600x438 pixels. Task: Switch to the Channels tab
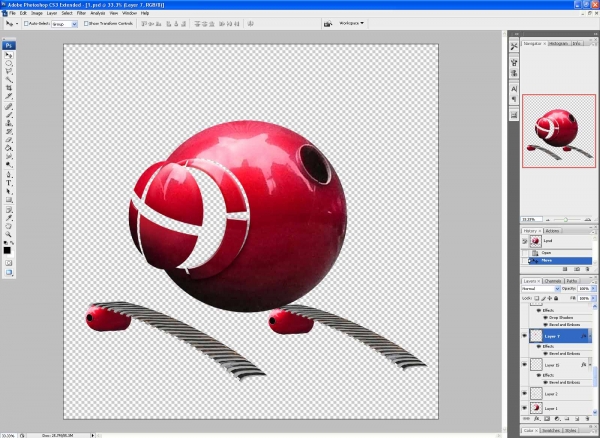click(553, 281)
